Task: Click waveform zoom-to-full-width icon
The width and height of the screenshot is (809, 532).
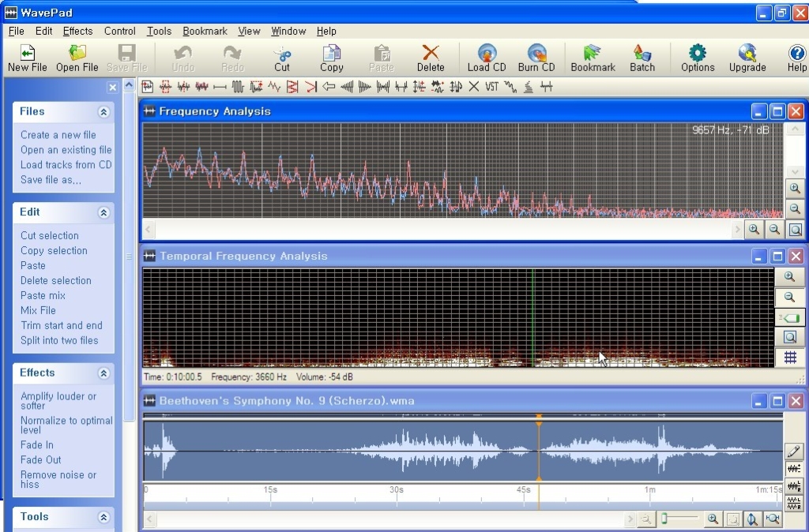Action: 773,519
